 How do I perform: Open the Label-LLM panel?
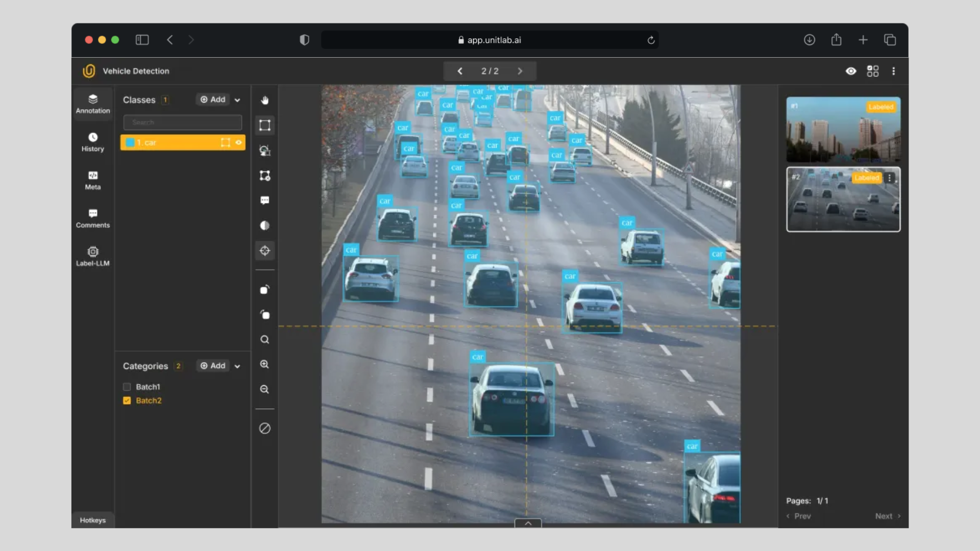93,256
